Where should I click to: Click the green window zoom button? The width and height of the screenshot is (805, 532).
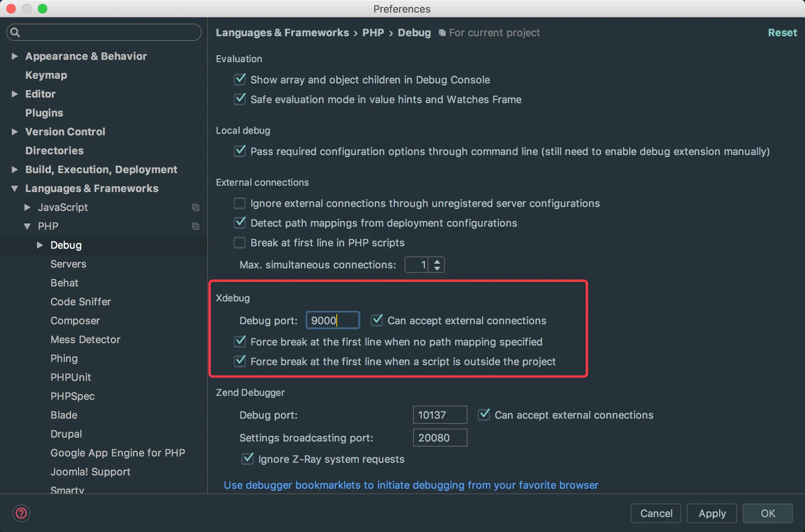click(43, 9)
